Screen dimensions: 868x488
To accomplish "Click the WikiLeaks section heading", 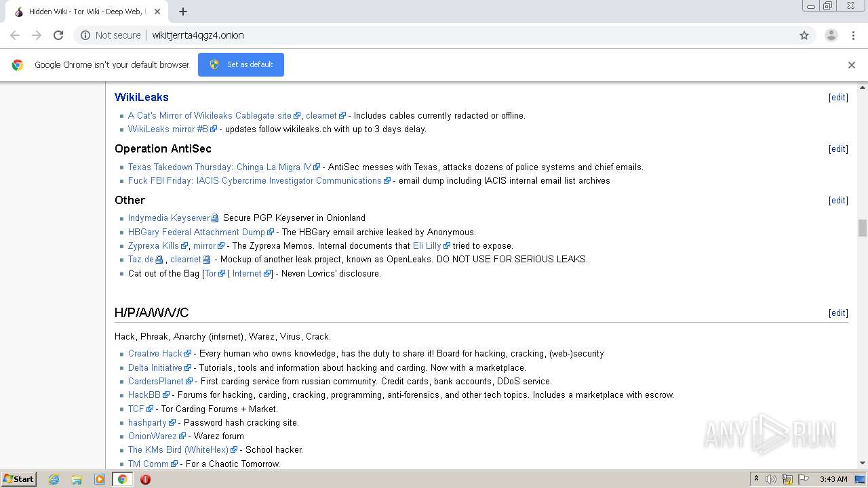I will pos(142,97).
